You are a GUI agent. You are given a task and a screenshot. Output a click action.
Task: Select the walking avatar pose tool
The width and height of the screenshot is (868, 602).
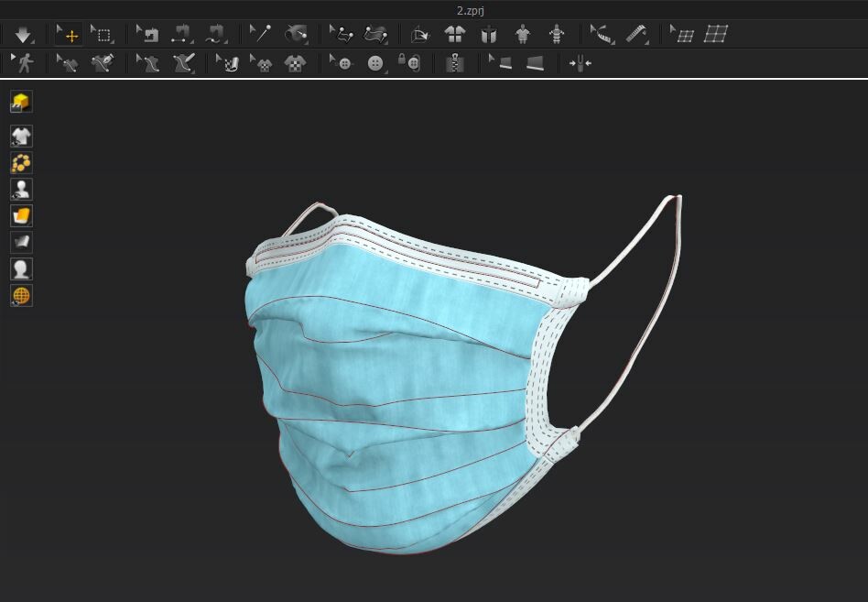(25, 63)
